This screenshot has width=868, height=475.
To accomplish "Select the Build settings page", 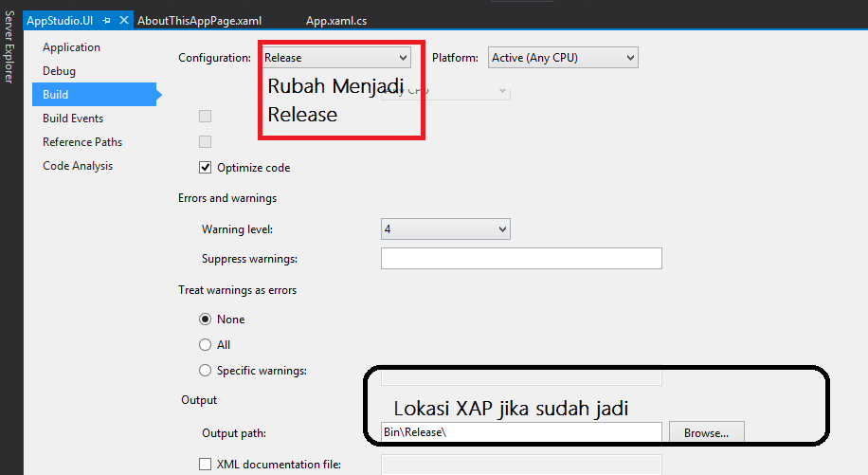I will (94, 95).
